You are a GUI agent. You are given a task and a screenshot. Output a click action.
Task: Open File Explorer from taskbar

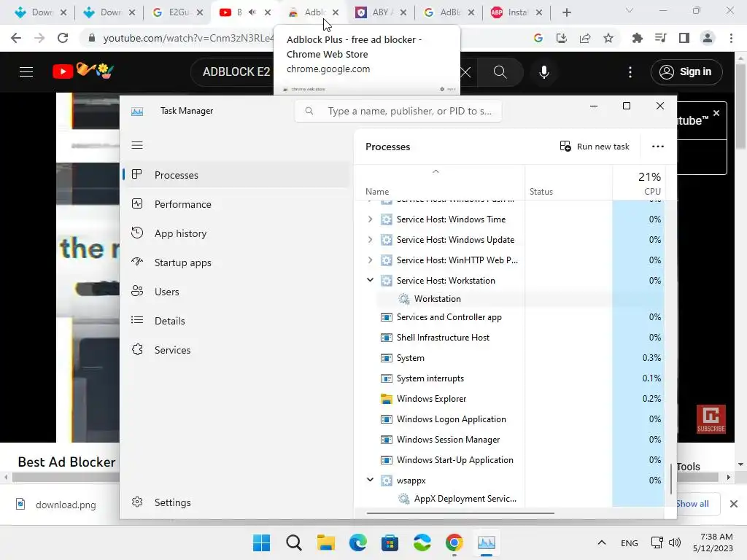tap(326, 542)
